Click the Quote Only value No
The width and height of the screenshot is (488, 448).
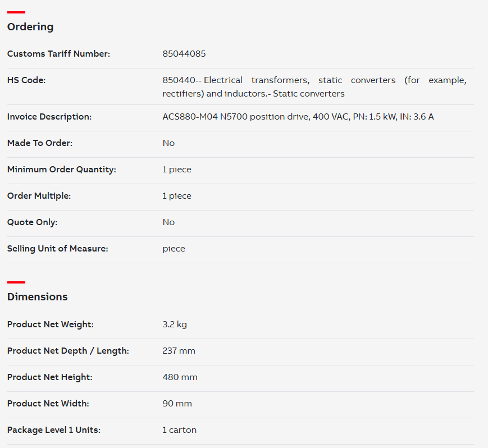[168, 222]
